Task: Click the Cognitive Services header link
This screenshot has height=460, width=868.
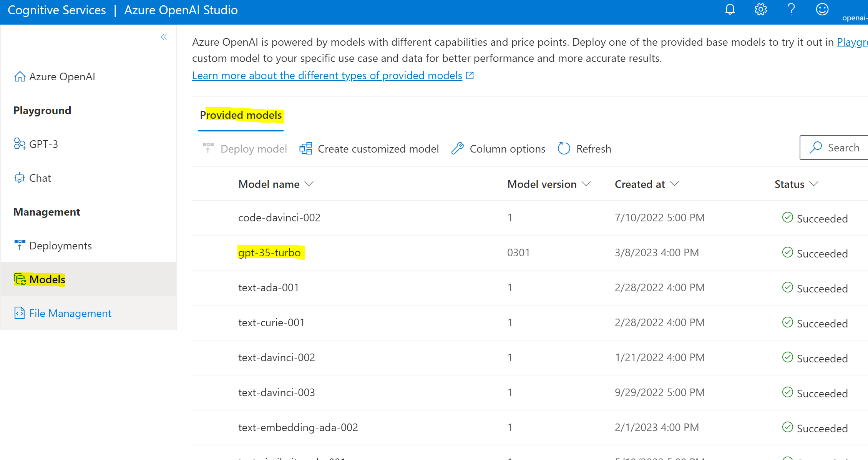Action: pyautogui.click(x=57, y=10)
